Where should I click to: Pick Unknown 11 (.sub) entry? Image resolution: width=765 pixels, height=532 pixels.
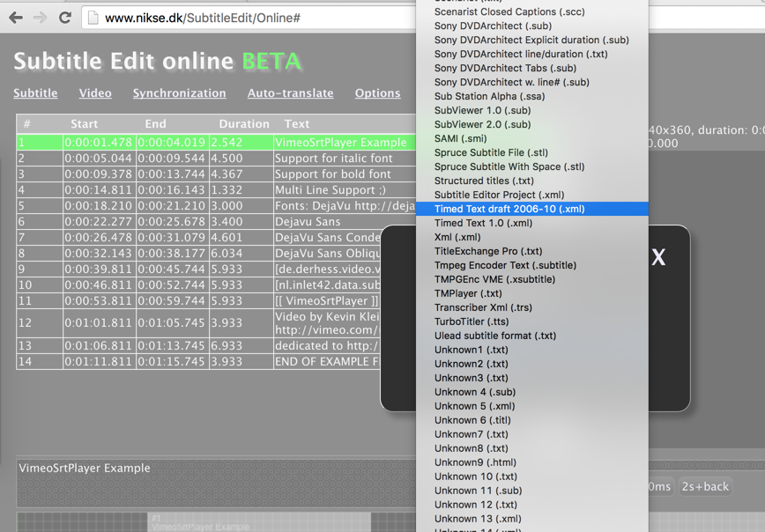pyautogui.click(x=532, y=491)
